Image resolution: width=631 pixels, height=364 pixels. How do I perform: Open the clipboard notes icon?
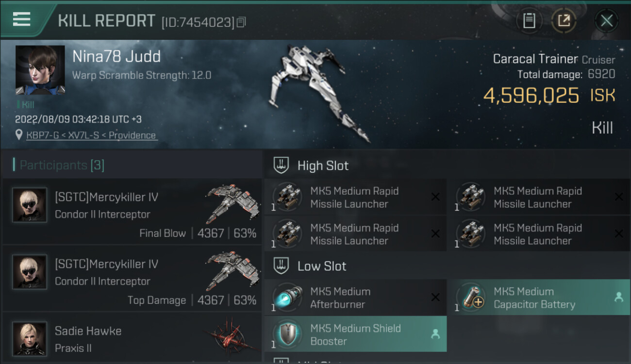[x=529, y=20]
